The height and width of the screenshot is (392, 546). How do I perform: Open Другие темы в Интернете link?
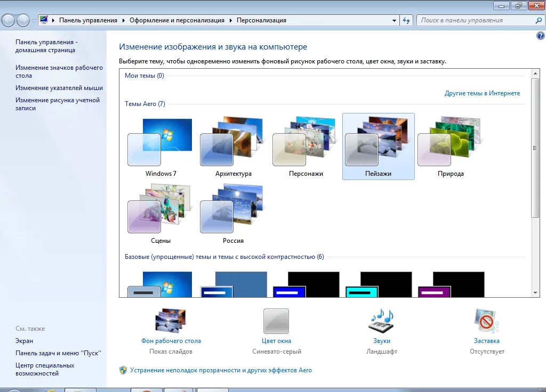pyautogui.click(x=482, y=93)
